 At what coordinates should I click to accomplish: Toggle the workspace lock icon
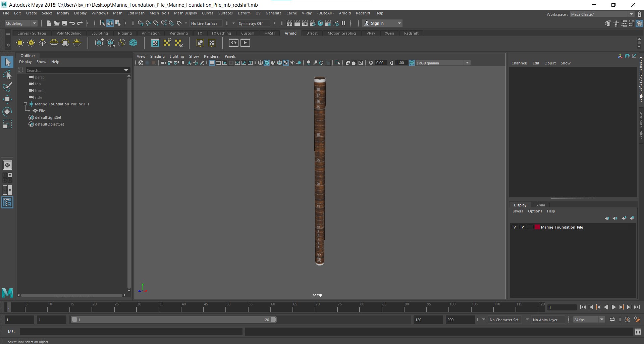tap(639, 14)
